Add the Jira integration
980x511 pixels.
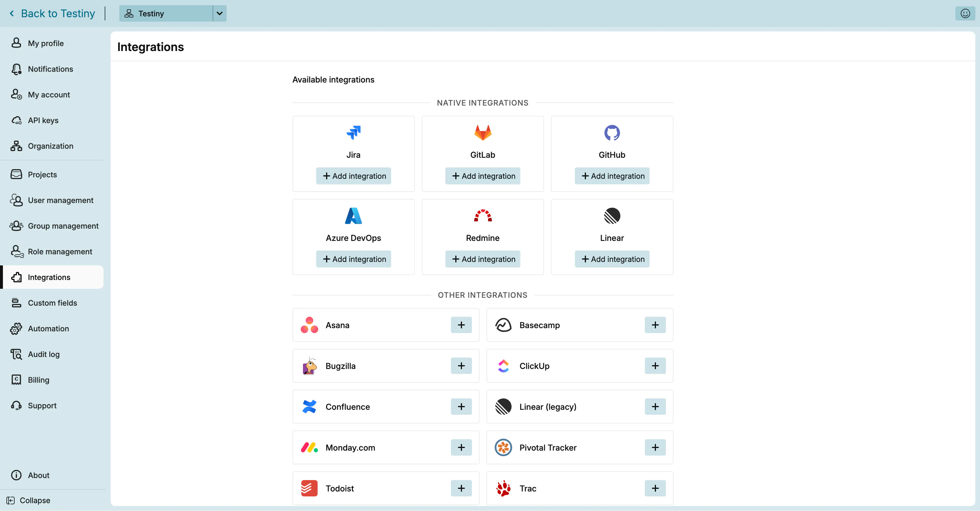point(353,176)
